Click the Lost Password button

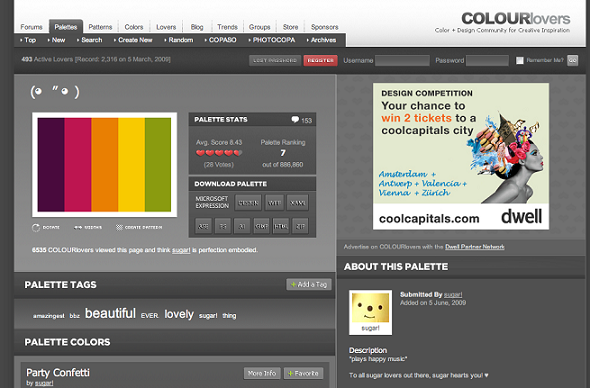click(275, 60)
